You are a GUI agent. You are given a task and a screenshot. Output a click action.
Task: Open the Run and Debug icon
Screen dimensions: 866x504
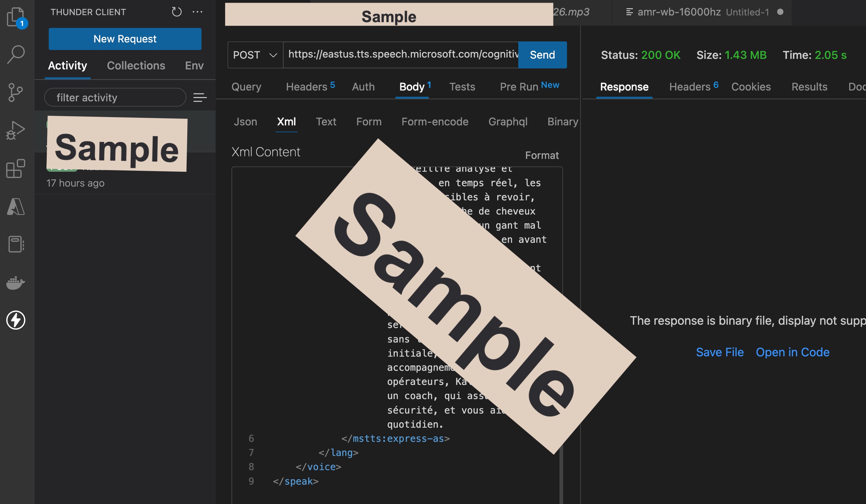pyautogui.click(x=16, y=130)
